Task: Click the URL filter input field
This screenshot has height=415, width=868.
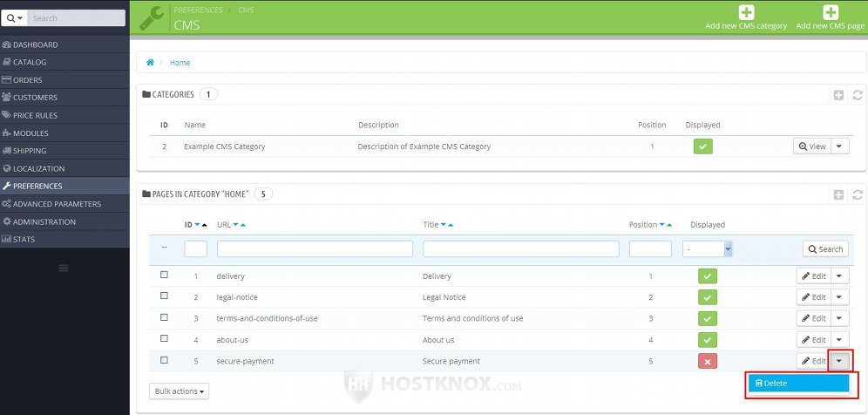Action: (x=315, y=248)
